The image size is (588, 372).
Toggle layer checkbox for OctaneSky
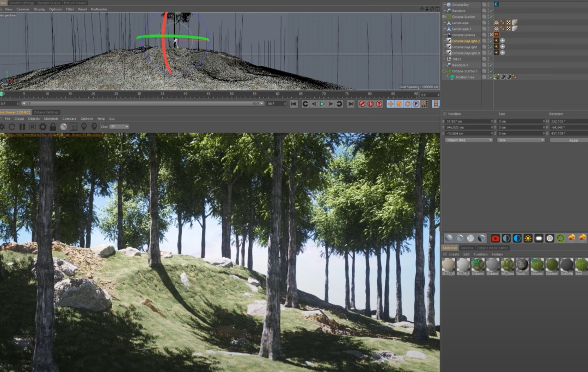click(485, 4)
